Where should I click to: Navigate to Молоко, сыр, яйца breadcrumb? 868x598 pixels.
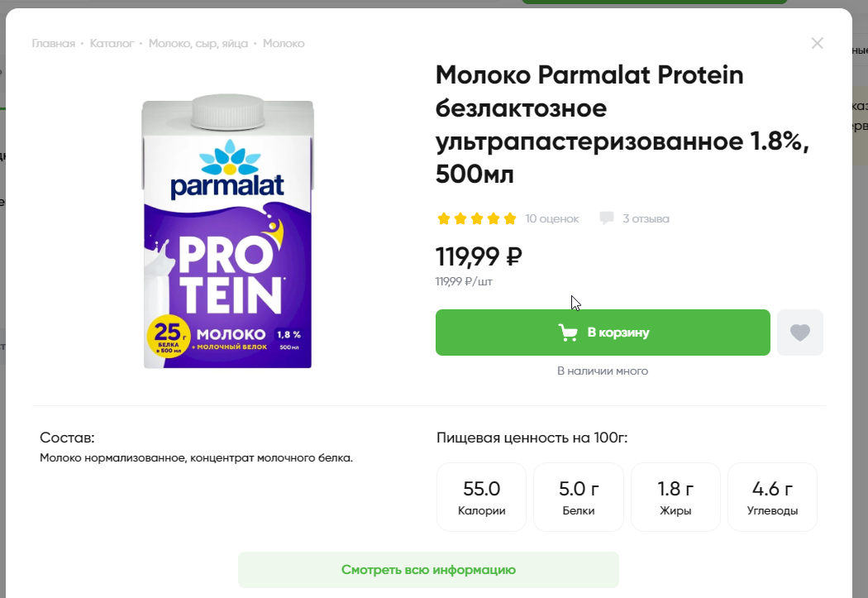[198, 43]
